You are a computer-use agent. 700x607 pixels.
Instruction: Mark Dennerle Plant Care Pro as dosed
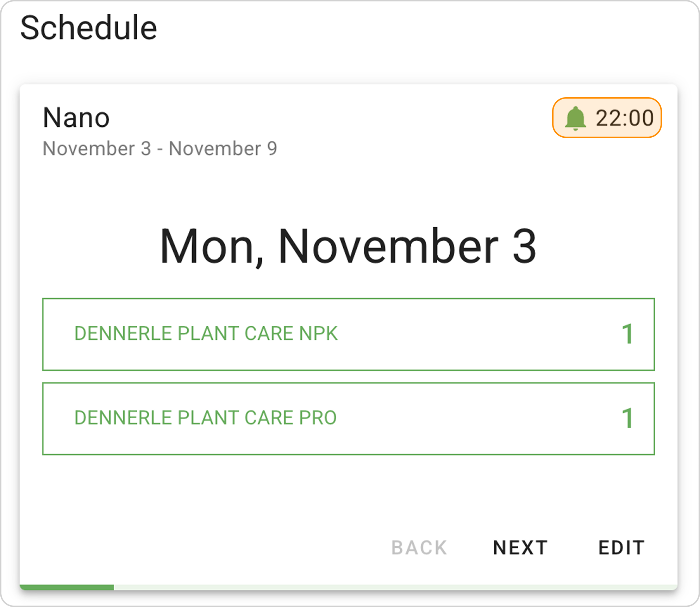point(348,419)
